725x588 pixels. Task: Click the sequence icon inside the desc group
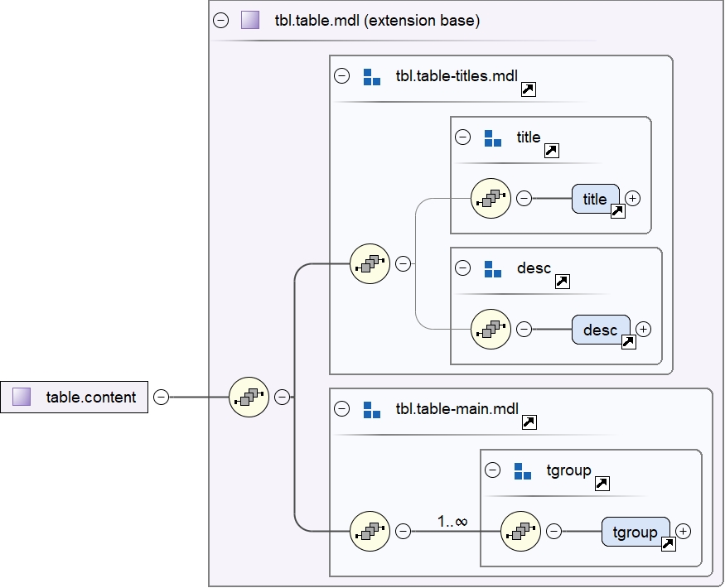[490, 329]
